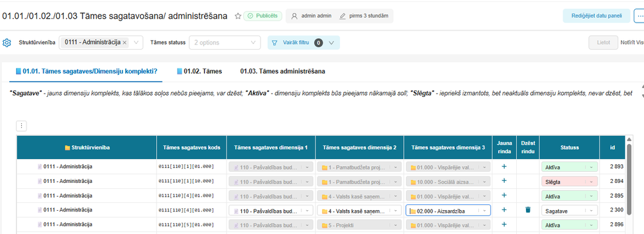Click the Notīrīt Visu link

632,43
